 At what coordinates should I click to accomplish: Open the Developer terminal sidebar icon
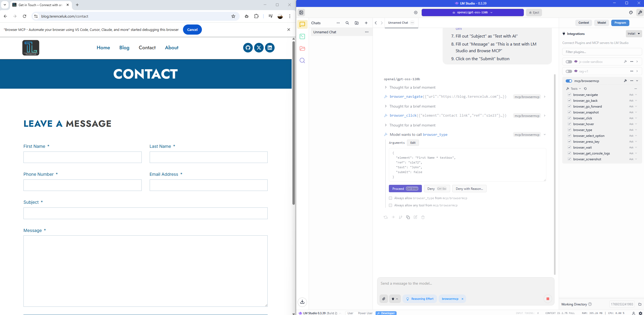pos(302,36)
